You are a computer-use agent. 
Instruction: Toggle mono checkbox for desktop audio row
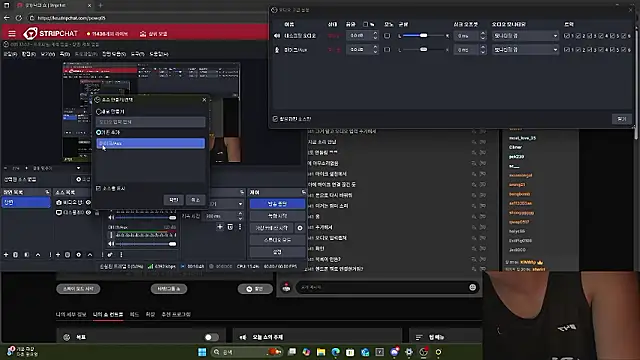click(387, 36)
